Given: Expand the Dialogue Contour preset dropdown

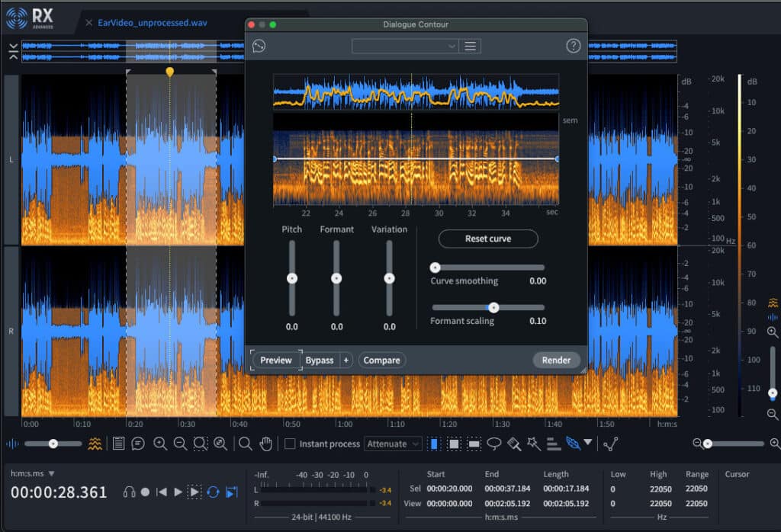Looking at the screenshot, I should (x=405, y=46).
